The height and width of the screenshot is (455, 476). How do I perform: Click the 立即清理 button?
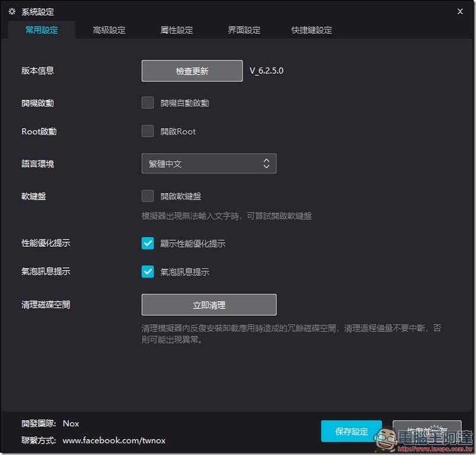(209, 305)
